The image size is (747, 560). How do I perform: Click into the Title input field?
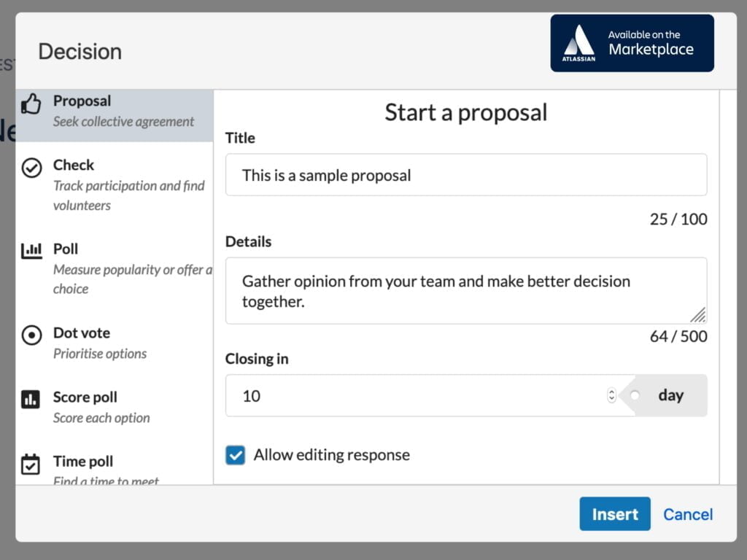point(465,175)
